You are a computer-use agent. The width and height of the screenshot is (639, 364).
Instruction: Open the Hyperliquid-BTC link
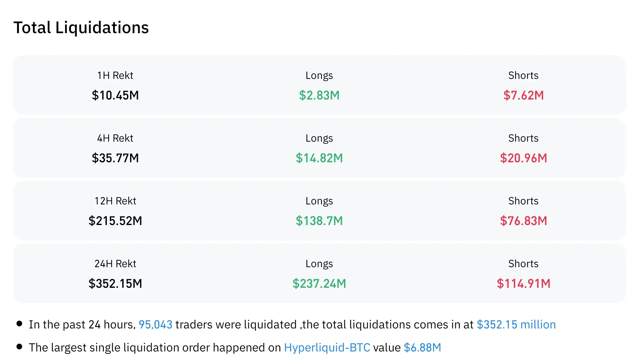327,348
